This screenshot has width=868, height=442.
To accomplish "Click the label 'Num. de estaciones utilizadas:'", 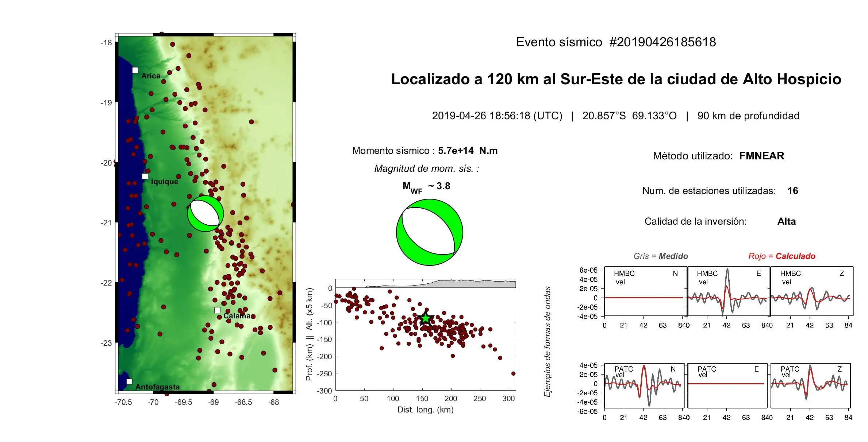I will [x=709, y=191].
